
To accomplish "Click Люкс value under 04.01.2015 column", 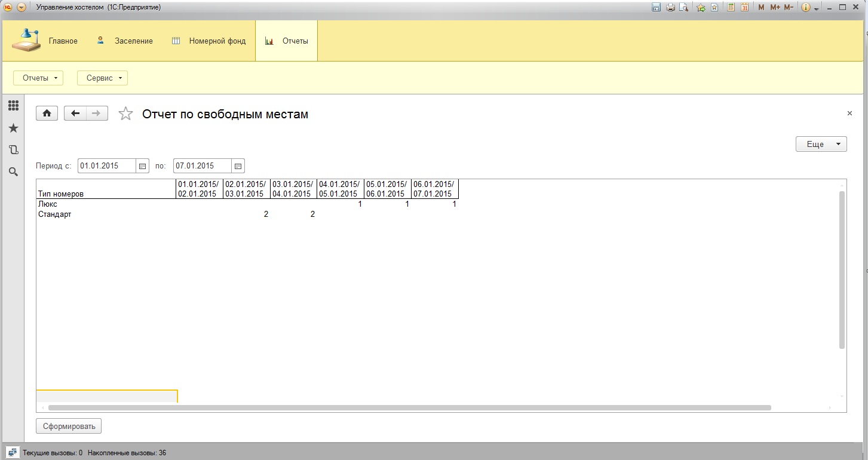I will pos(360,204).
